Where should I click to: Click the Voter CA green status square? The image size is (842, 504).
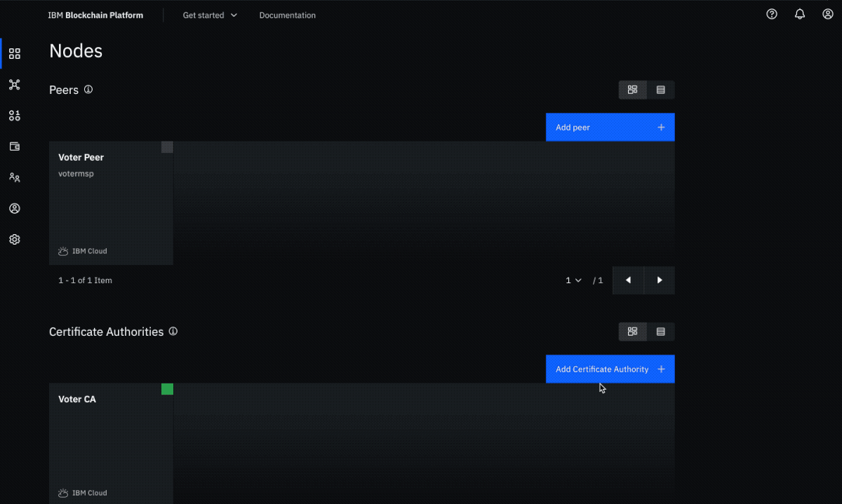pyautogui.click(x=167, y=389)
